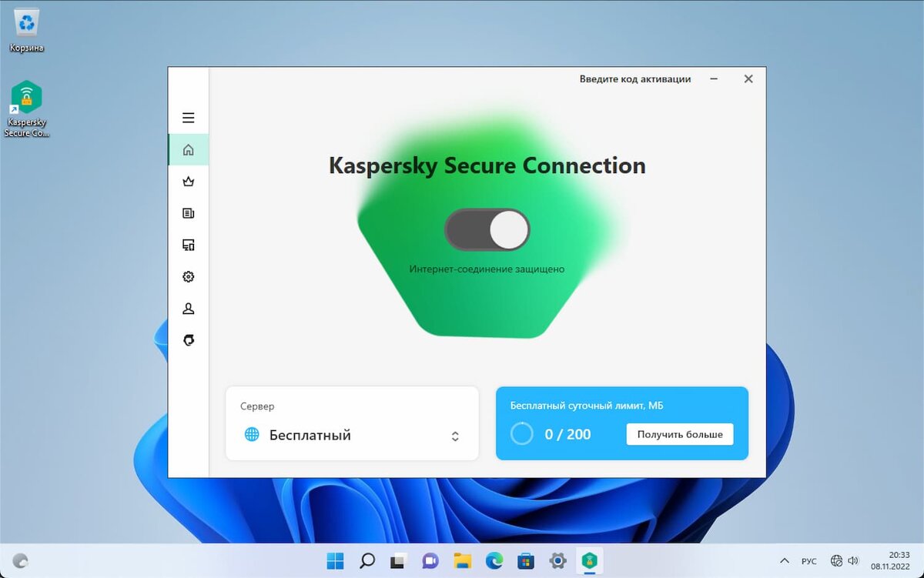The width and height of the screenshot is (924, 578).
Task: Select the Home icon in sidebar
Action: pyautogui.click(x=188, y=149)
